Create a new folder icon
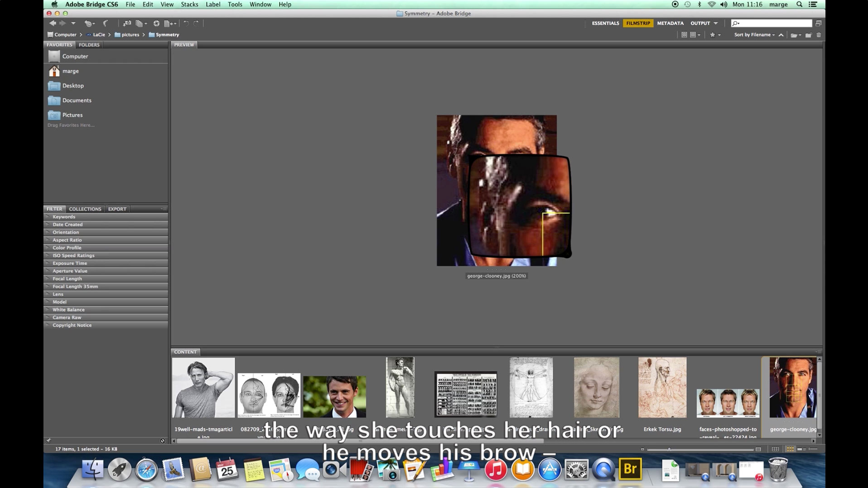 pyautogui.click(x=809, y=35)
